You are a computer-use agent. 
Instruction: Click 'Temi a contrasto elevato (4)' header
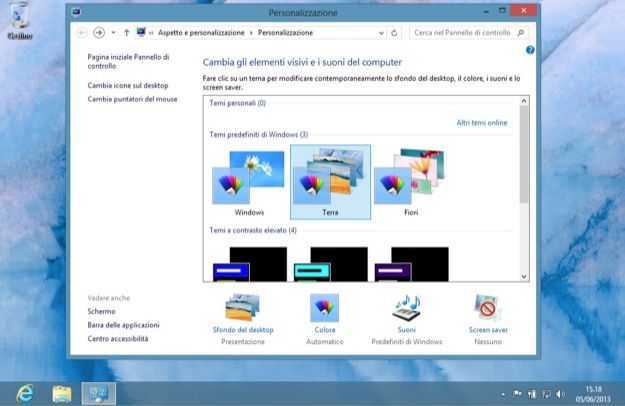pyautogui.click(x=253, y=230)
